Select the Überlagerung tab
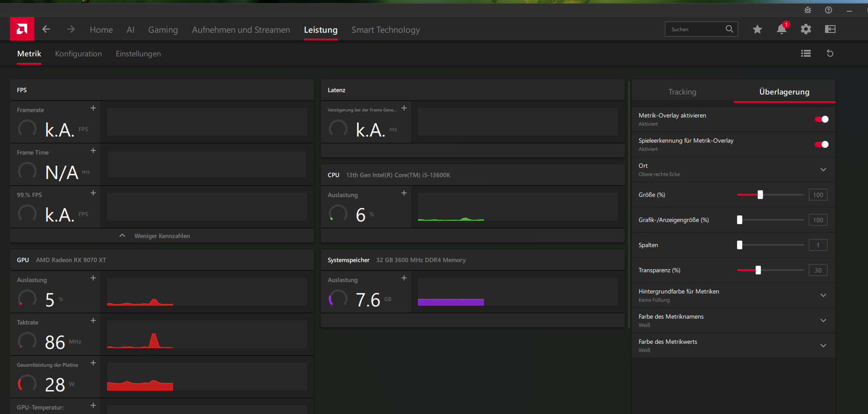The image size is (868, 414). [x=784, y=92]
